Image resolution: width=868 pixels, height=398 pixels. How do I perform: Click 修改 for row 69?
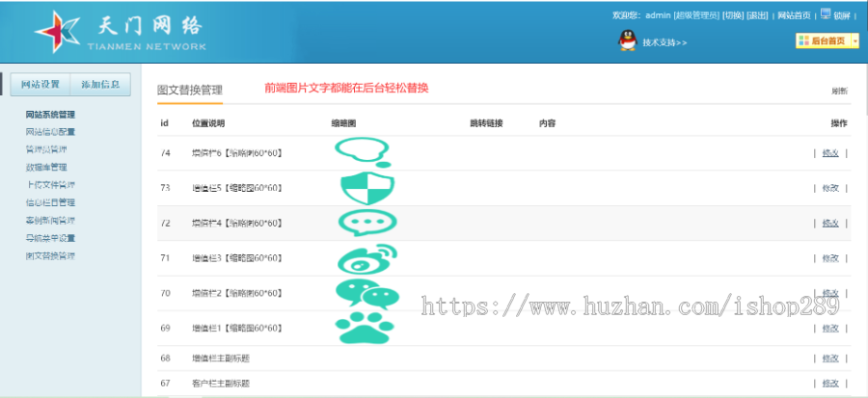point(830,329)
